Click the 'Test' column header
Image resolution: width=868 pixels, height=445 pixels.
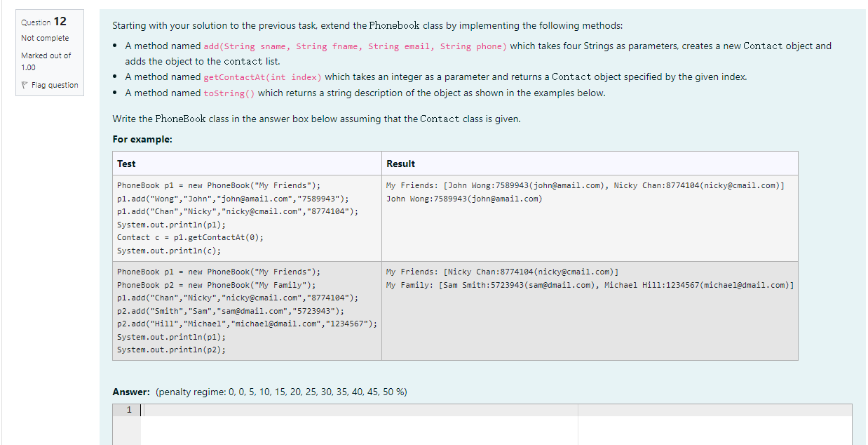[x=126, y=164]
